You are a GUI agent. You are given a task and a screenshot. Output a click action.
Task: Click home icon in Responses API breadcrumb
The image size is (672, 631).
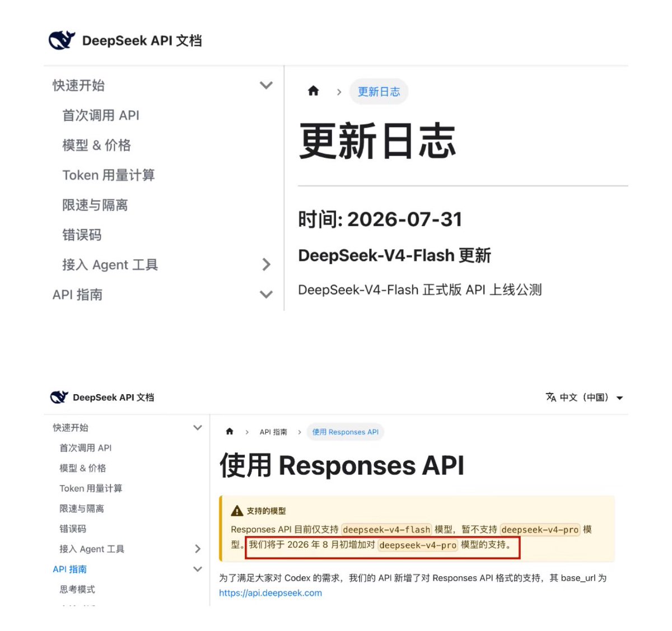(x=230, y=431)
